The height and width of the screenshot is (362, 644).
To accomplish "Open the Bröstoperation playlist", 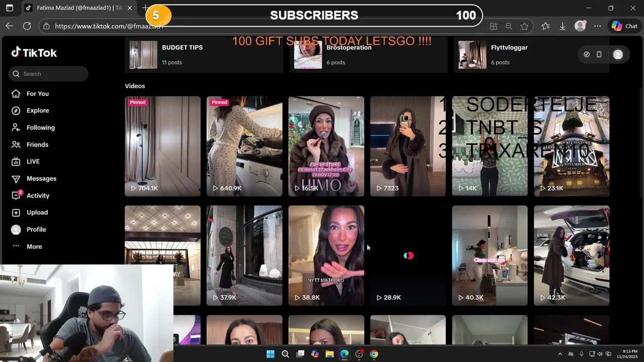I will point(368,55).
